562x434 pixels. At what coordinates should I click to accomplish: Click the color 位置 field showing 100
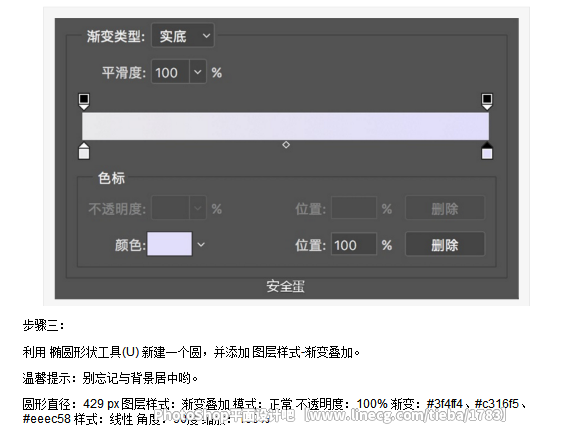(x=354, y=244)
